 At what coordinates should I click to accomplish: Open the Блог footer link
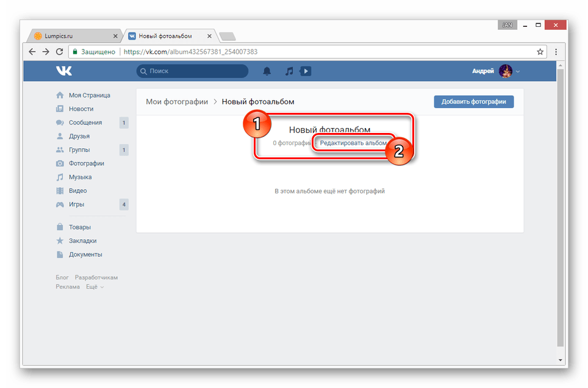click(x=62, y=278)
